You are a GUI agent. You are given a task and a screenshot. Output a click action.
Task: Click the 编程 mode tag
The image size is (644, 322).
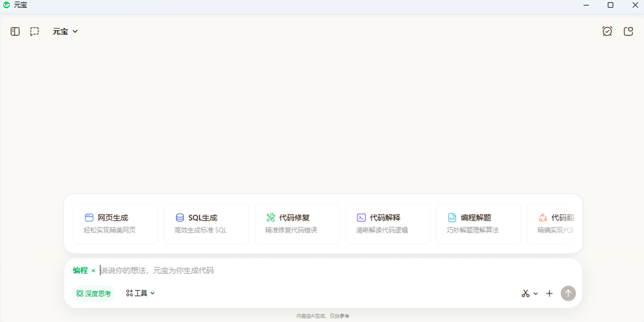80,270
